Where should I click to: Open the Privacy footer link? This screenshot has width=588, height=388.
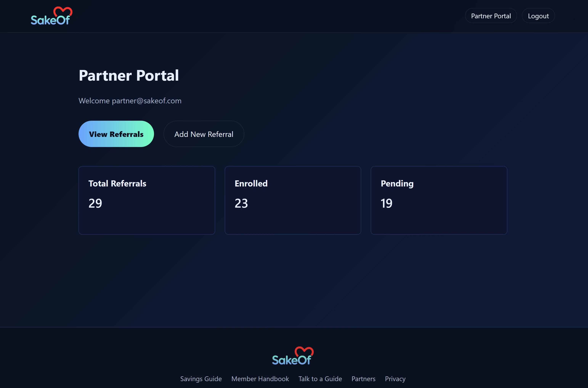(x=395, y=379)
